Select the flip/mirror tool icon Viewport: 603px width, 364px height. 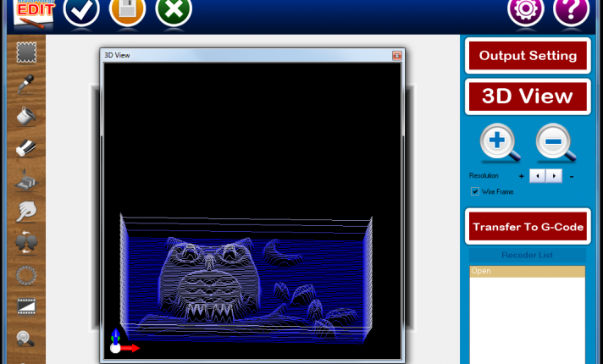tap(26, 244)
